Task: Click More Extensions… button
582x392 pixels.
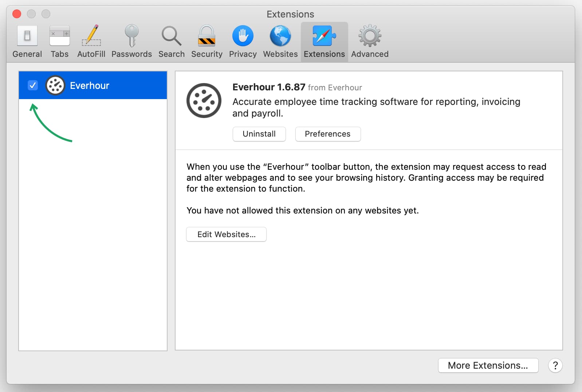Action: (488, 365)
